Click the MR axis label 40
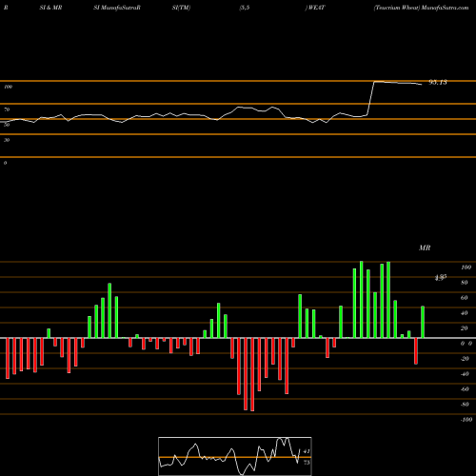The image size is (476, 476). 465,313
